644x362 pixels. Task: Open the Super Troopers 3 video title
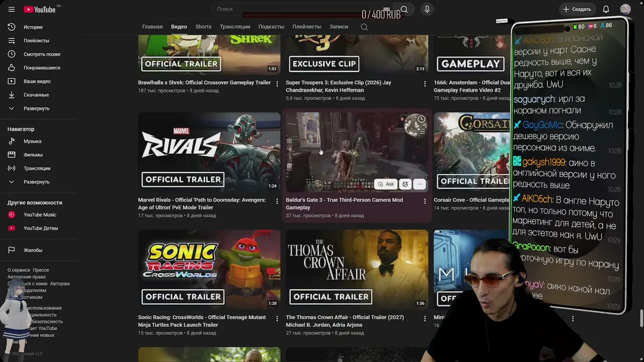click(x=339, y=86)
